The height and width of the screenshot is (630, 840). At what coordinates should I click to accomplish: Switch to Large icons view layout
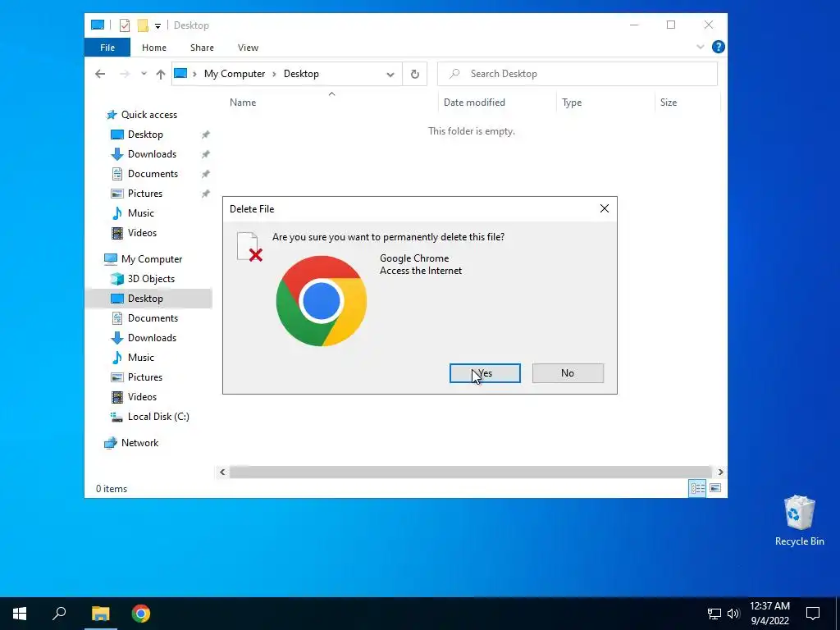coord(715,488)
